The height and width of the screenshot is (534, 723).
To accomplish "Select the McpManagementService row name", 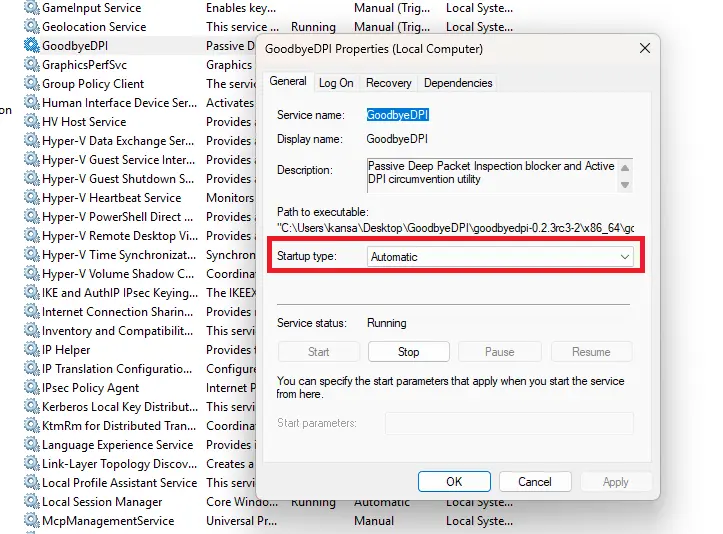I will pos(108,521).
